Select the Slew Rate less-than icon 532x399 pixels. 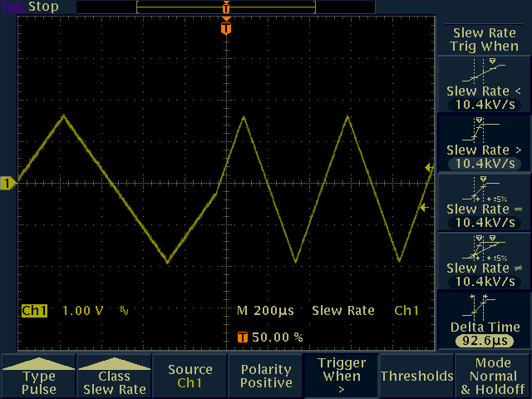click(x=484, y=70)
